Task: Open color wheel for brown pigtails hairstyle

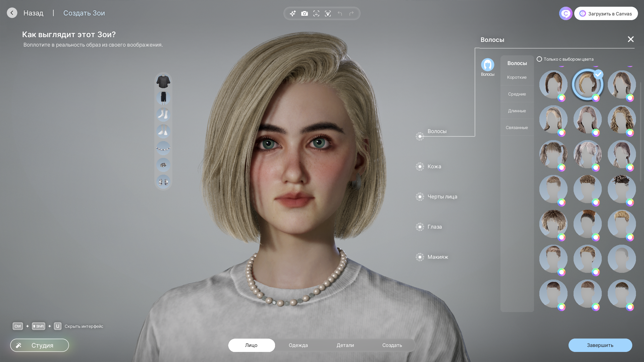Action: click(561, 168)
